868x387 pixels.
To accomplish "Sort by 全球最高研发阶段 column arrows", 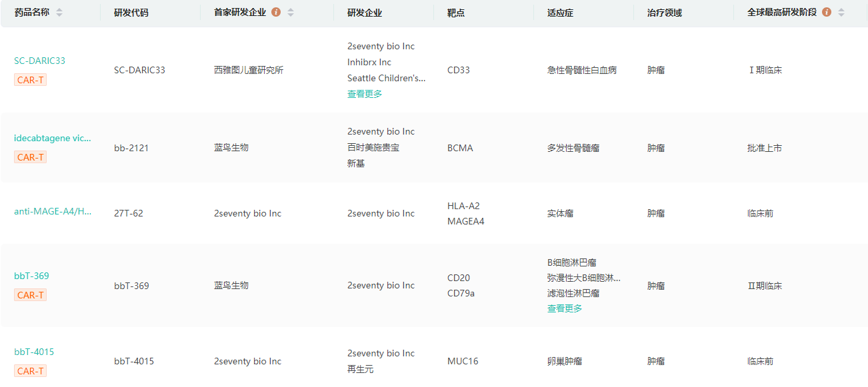I will pyautogui.click(x=841, y=13).
